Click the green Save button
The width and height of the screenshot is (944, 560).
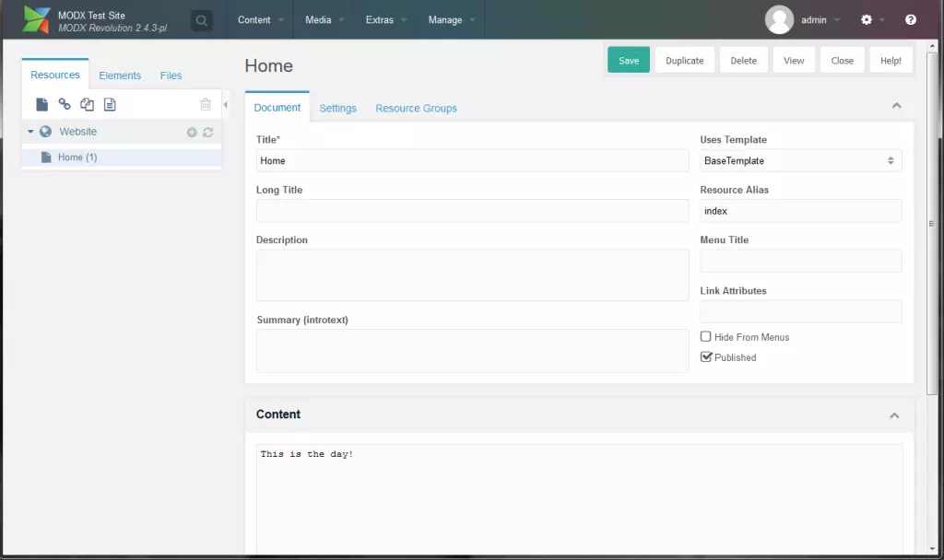[x=629, y=60]
